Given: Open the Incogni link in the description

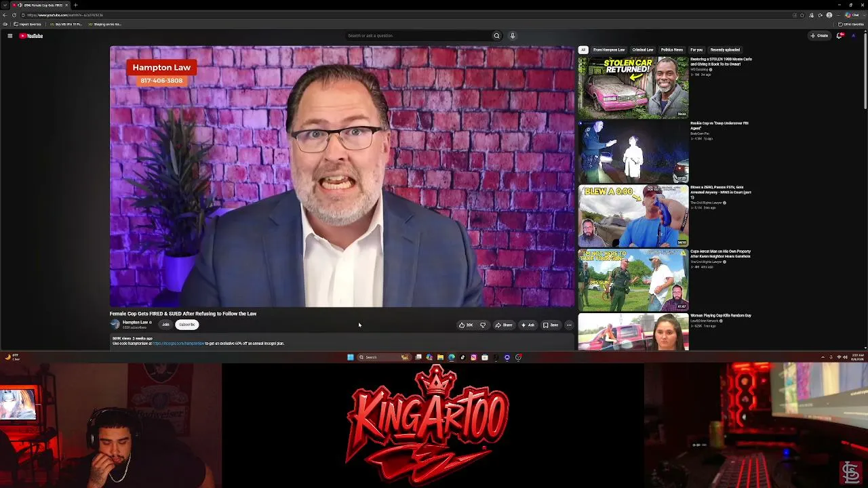Looking at the screenshot, I should point(178,344).
